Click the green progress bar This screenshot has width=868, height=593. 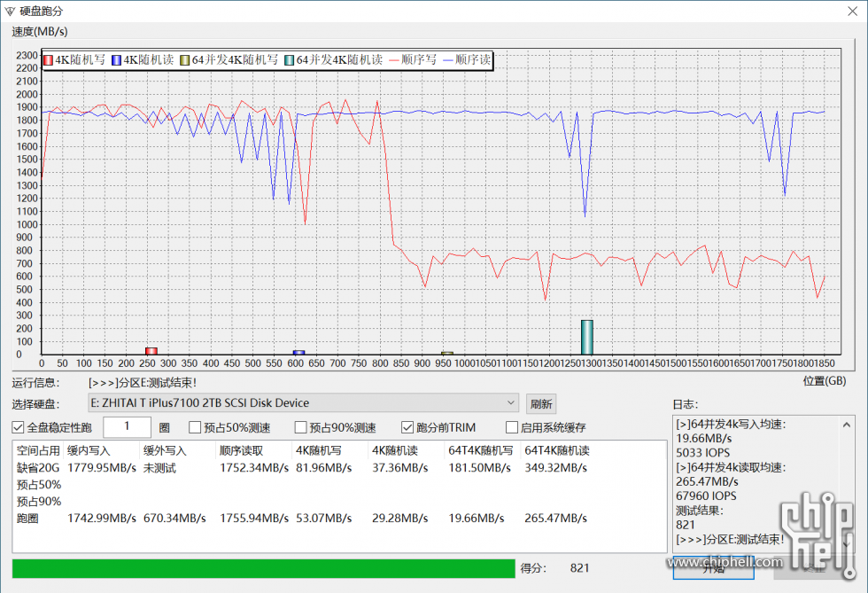click(264, 568)
